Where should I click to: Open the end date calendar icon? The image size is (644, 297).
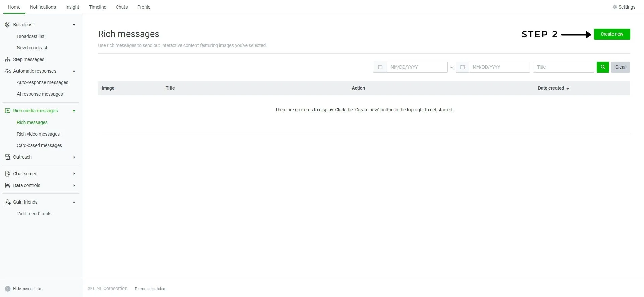[x=462, y=67]
